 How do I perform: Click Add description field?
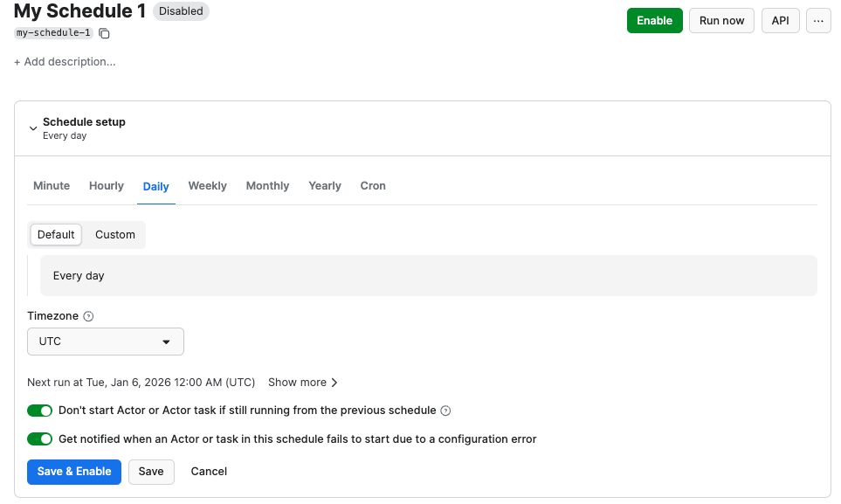pos(65,62)
